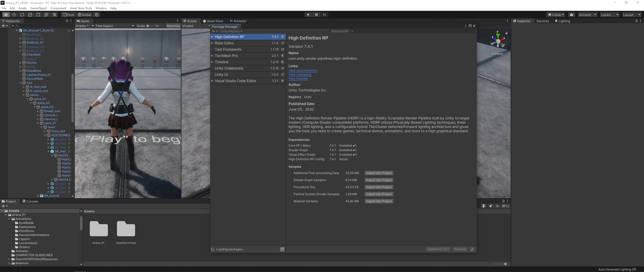Open the View documentation link
This screenshot has height=272, width=644.
pos(303,71)
